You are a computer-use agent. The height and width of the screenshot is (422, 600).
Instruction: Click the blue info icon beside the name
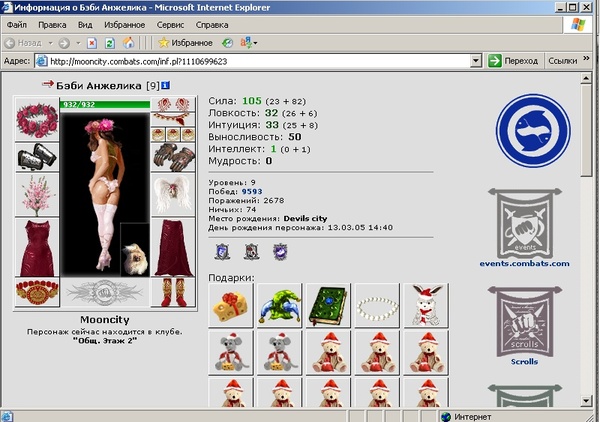click(165, 85)
